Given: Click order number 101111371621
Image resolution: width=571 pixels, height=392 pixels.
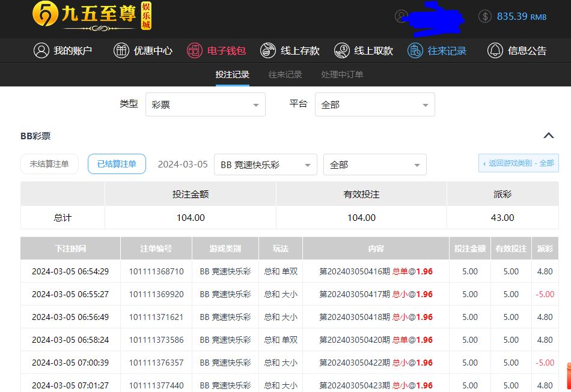Looking at the screenshot, I should (156, 317).
